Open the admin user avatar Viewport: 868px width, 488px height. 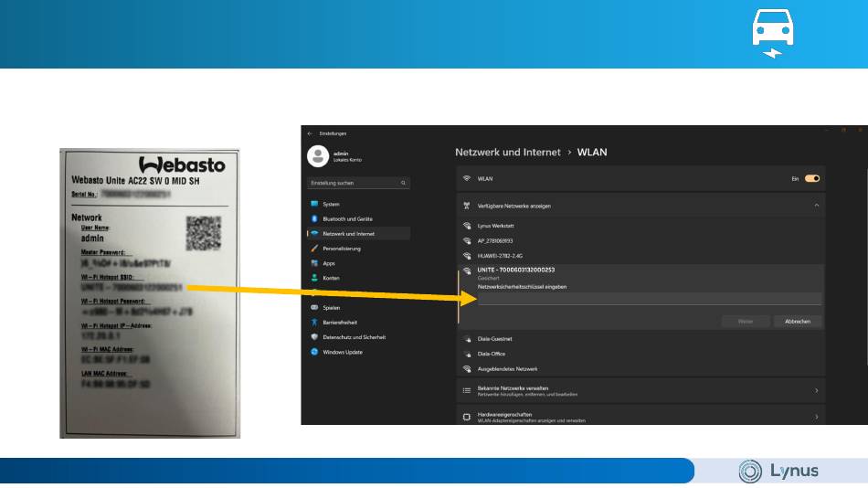(318, 156)
